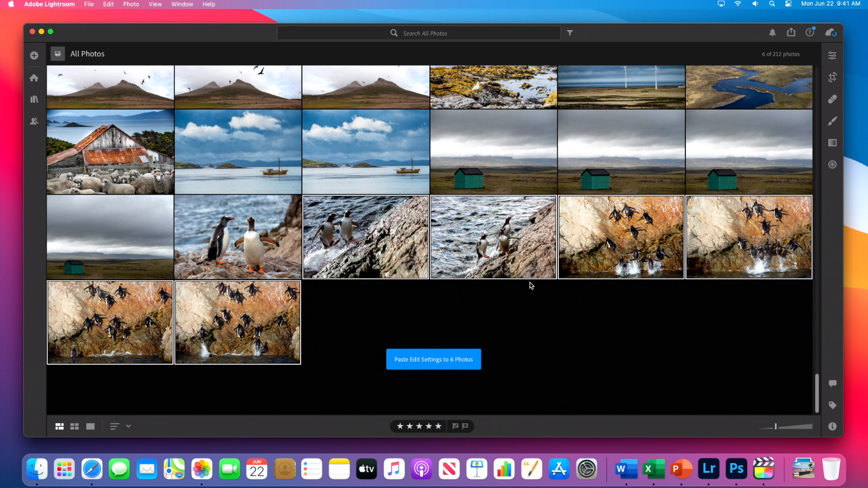The width and height of the screenshot is (868, 488).
Task: Toggle the Pick flag
Action: pos(455,426)
